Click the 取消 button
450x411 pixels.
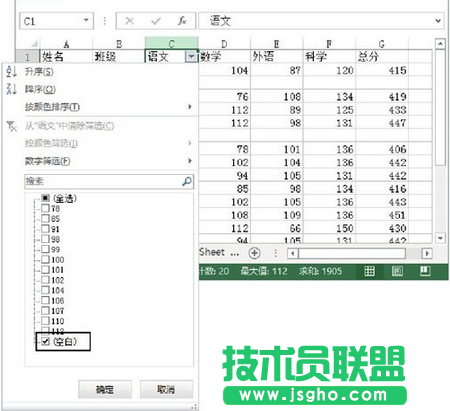coord(166,389)
